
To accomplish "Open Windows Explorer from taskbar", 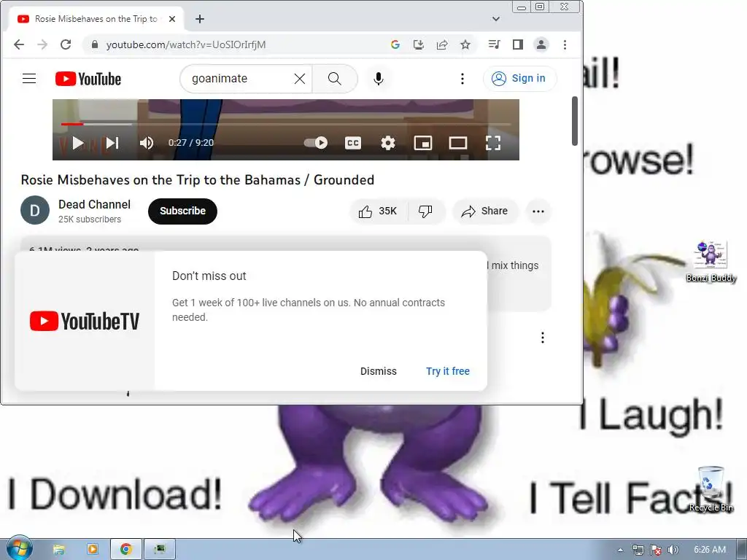I will point(58,550).
